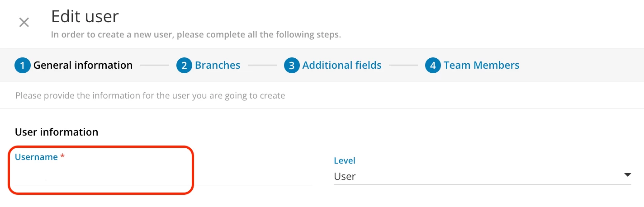The width and height of the screenshot is (644, 207).
Task: Click the step 2 number circle
Action: [184, 66]
